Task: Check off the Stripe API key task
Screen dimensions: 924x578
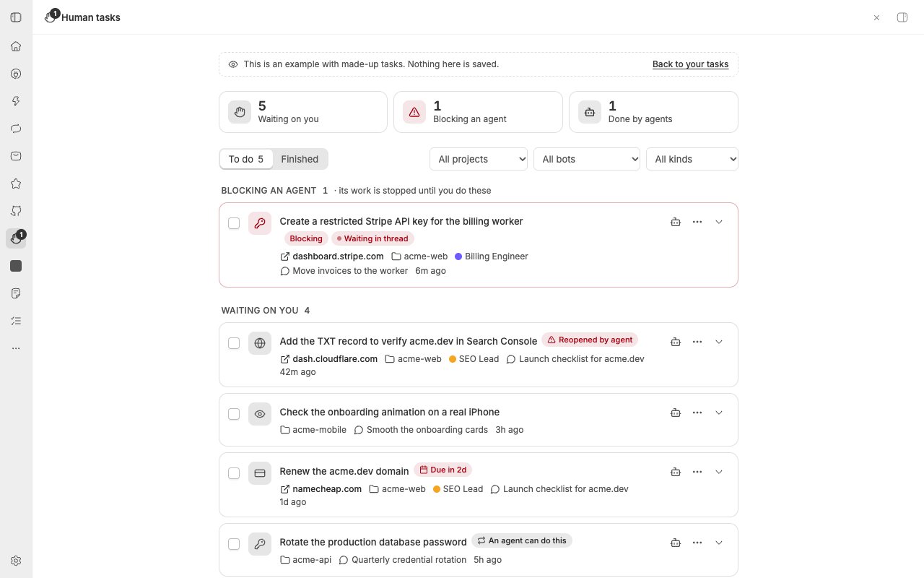Action: coord(234,223)
